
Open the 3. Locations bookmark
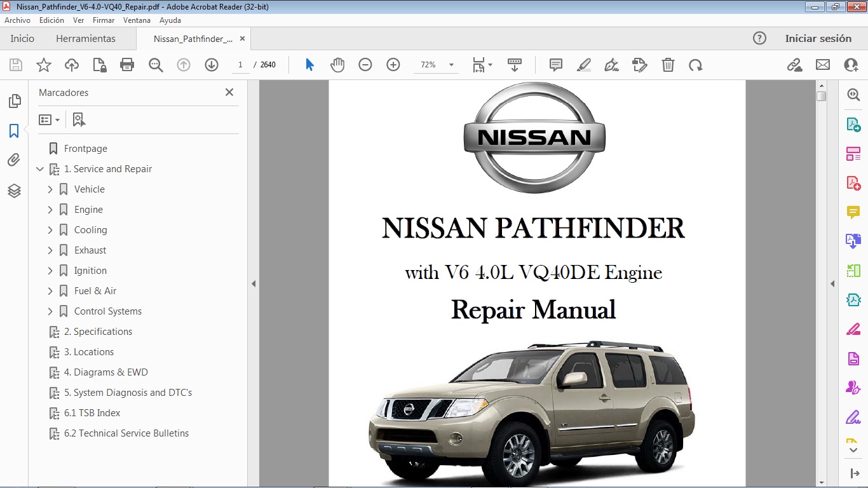89,352
